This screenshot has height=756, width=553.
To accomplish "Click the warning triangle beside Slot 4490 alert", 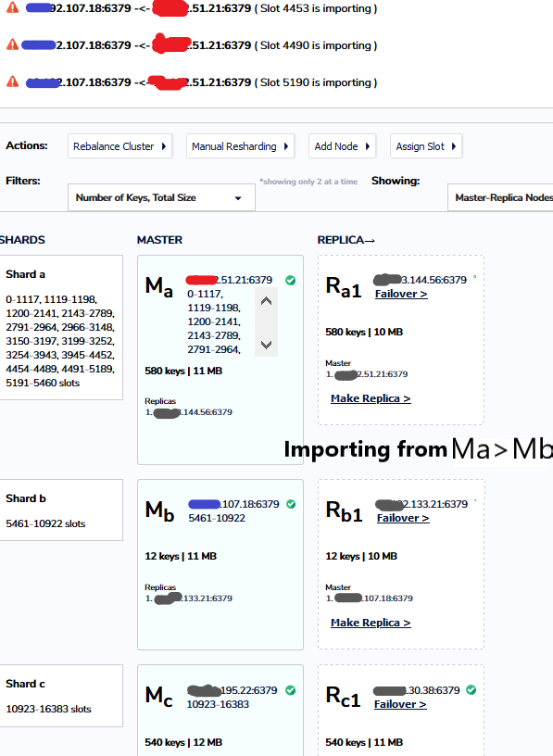I will click(x=12, y=44).
